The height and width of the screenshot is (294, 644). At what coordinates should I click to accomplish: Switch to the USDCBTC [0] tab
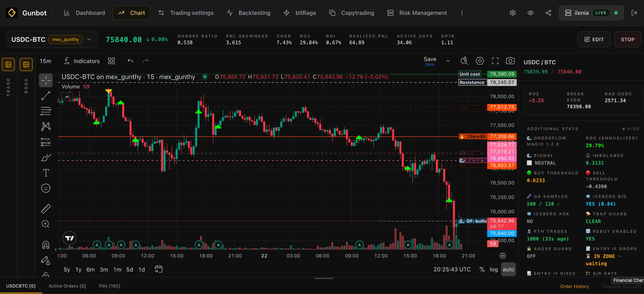point(21,286)
